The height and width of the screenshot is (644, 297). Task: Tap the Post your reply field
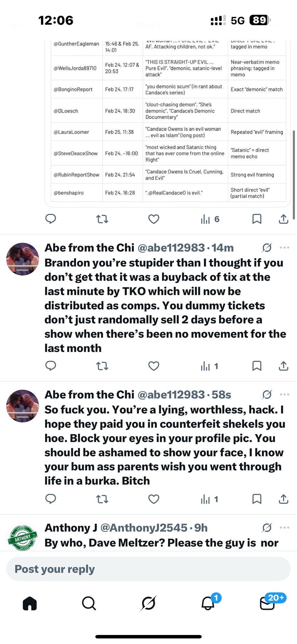coord(148,569)
